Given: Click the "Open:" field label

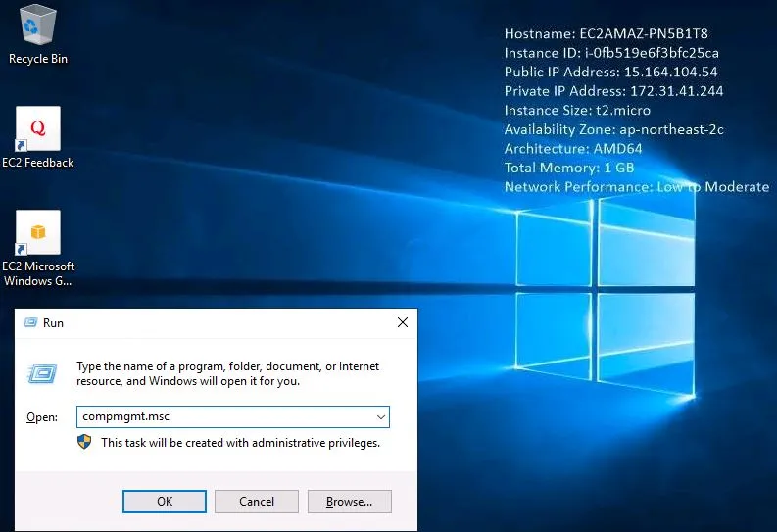Looking at the screenshot, I should click(x=42, y=417).
